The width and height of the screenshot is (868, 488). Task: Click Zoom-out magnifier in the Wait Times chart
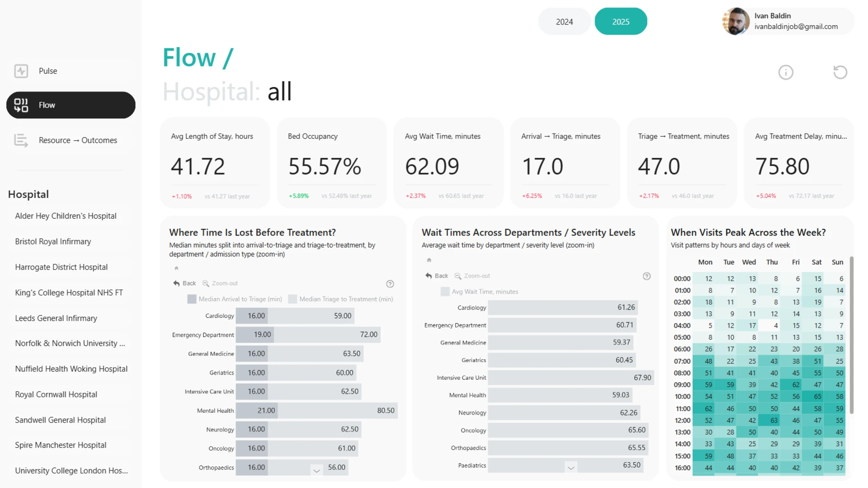click(x=458, y=276)
